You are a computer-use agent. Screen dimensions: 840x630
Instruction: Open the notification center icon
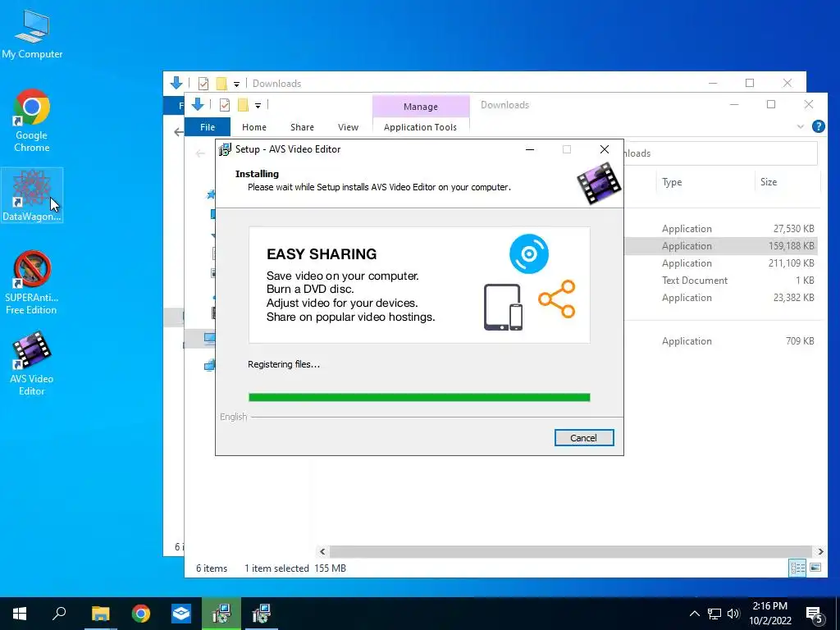815,615
